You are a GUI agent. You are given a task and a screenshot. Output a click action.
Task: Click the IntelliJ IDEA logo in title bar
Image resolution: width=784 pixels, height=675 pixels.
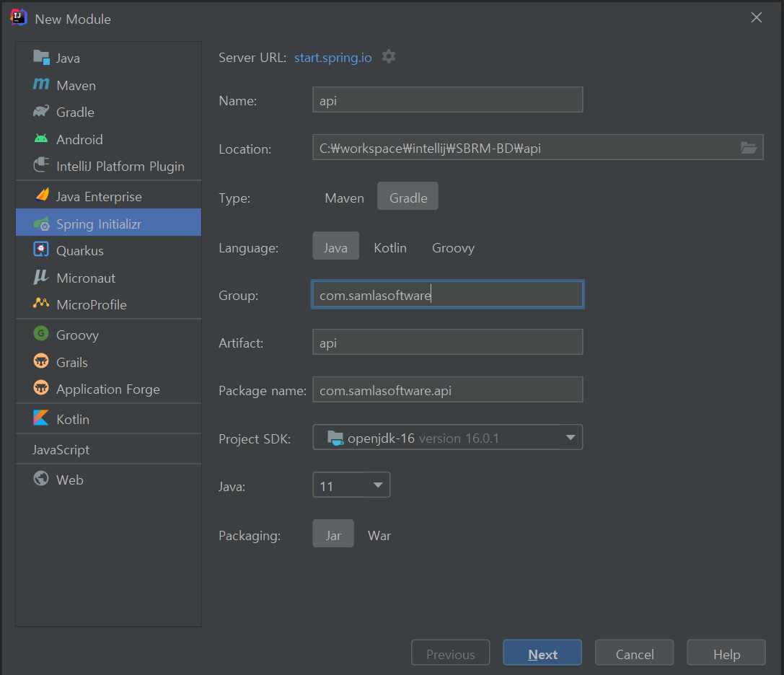(19, 17)
